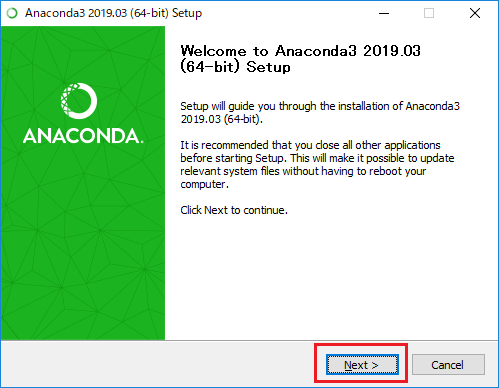Click the empty white area below the instructions
This screenshot has width=499, height=388.
pos(330,277)
